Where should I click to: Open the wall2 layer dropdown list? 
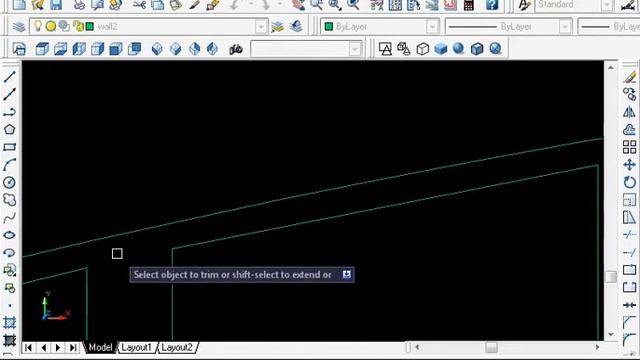point(261,27)
